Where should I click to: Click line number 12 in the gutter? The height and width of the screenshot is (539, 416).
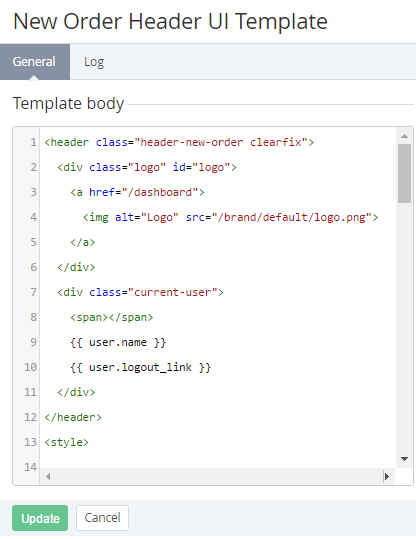coord(30,417)
